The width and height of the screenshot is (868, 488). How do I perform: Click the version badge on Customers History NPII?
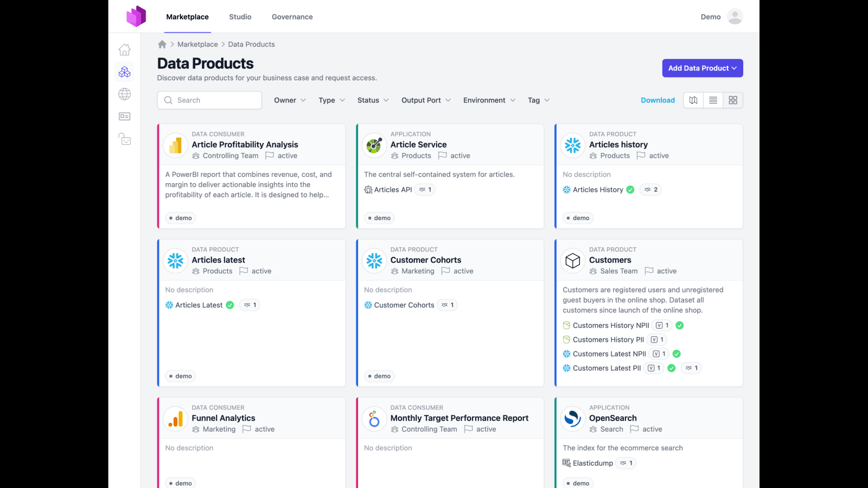(x=662, y=325)
